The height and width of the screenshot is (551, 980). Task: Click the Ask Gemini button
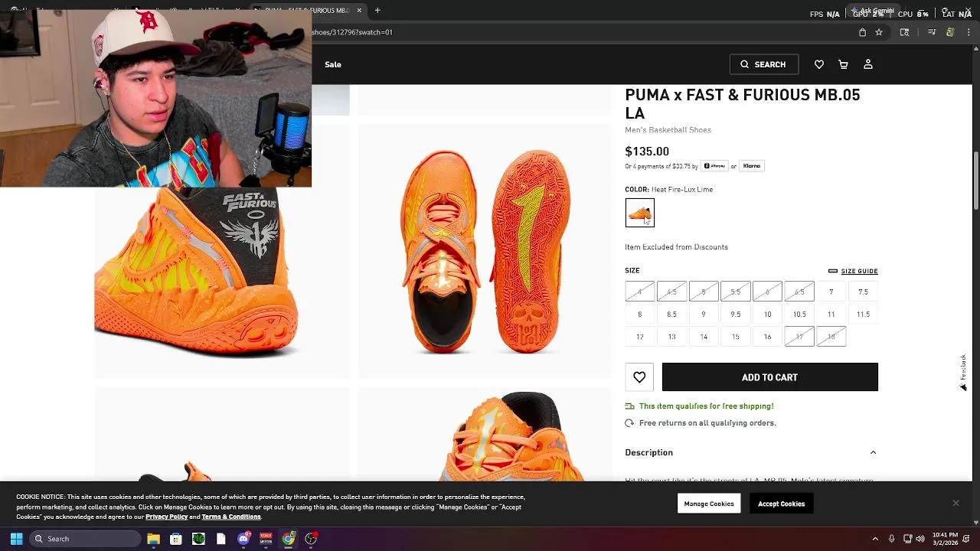click(872, 11)
